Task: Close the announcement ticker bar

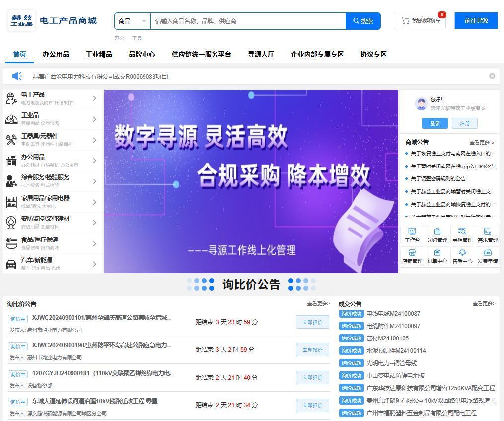Action: (x=492, y=76)
